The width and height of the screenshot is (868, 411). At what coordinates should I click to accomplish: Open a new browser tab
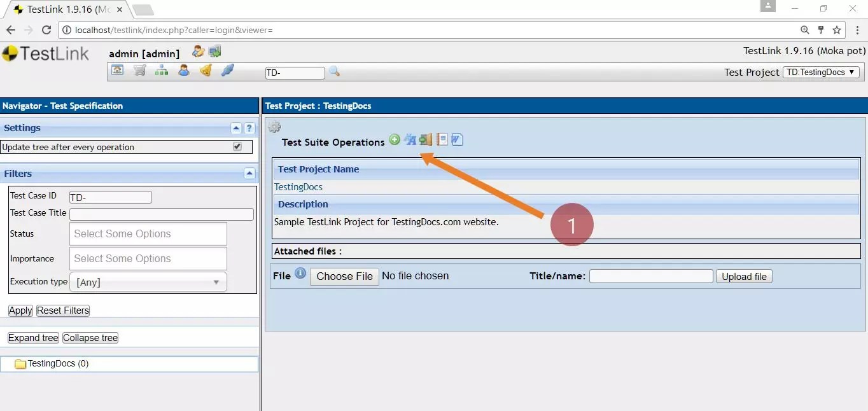[x=143, y=10]
